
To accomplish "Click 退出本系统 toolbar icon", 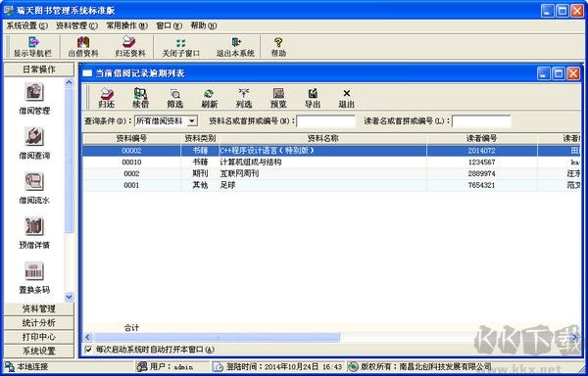I will (235, 47).
